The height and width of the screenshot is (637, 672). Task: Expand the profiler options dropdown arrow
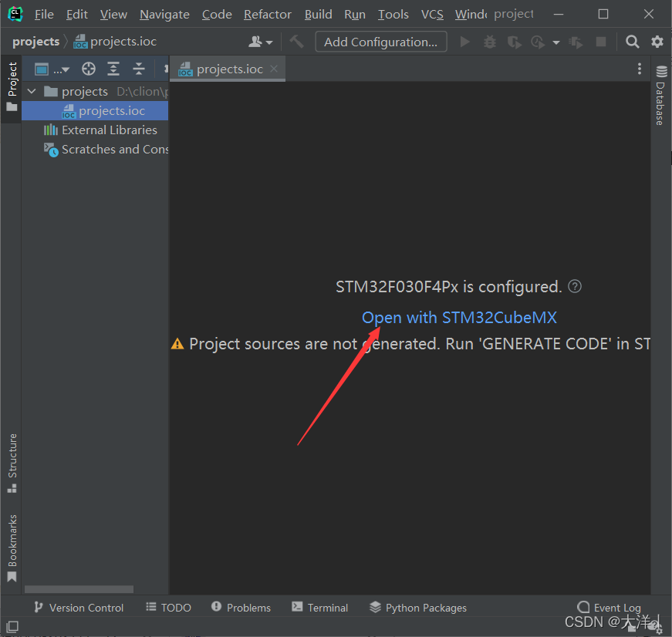[555, 42]
